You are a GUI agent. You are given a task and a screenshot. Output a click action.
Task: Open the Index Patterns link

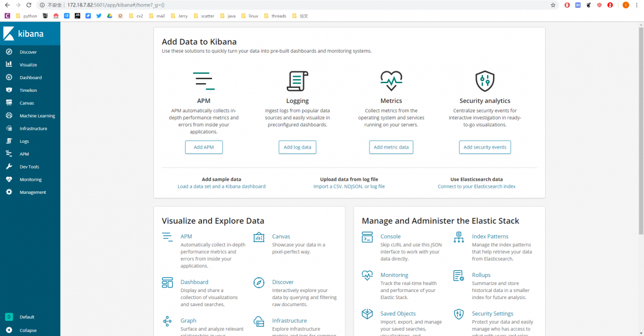coord(490,236)
